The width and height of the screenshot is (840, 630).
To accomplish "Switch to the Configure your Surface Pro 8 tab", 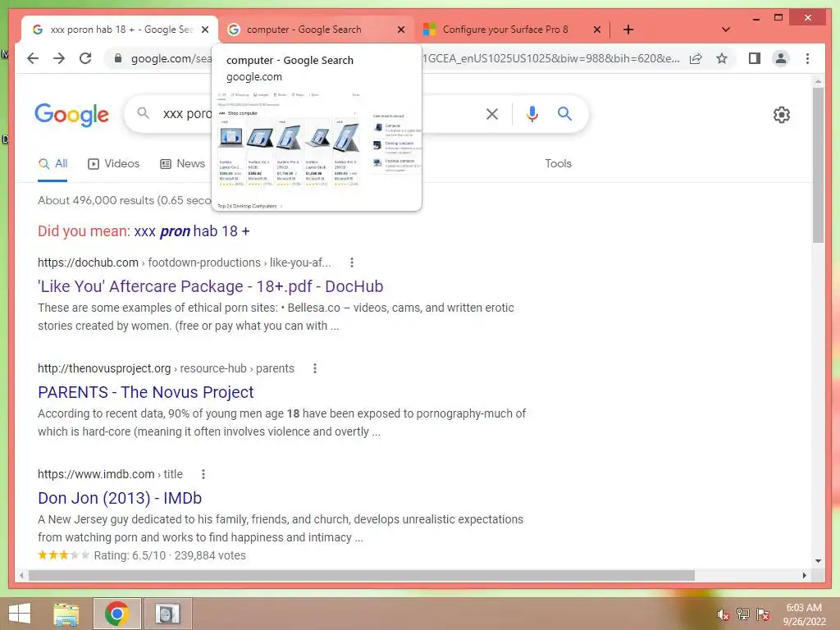I will (x=504, y=30).
